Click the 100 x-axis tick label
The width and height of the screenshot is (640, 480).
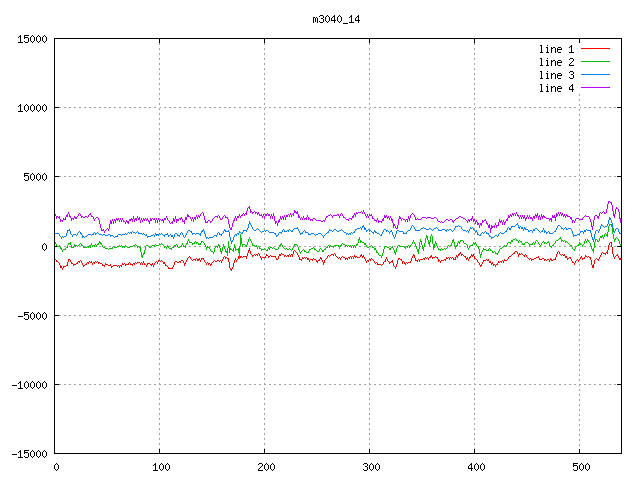coord(160,467)
